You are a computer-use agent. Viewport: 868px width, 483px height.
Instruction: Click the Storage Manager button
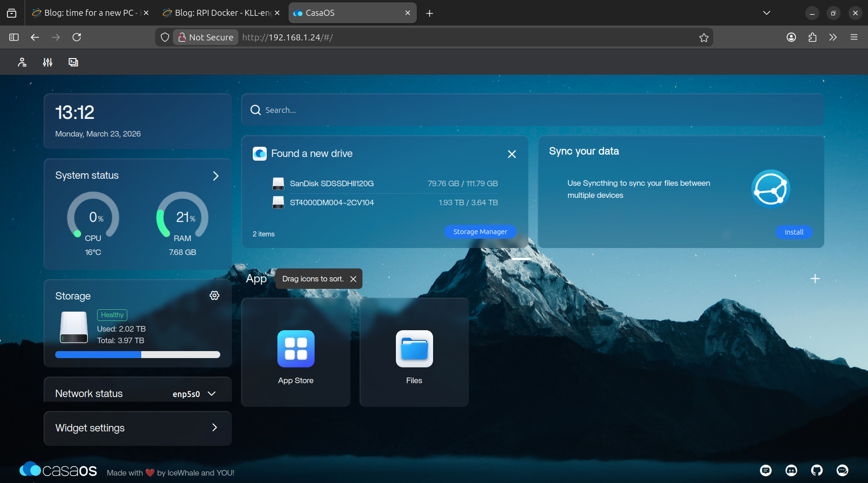pos(480,232)
